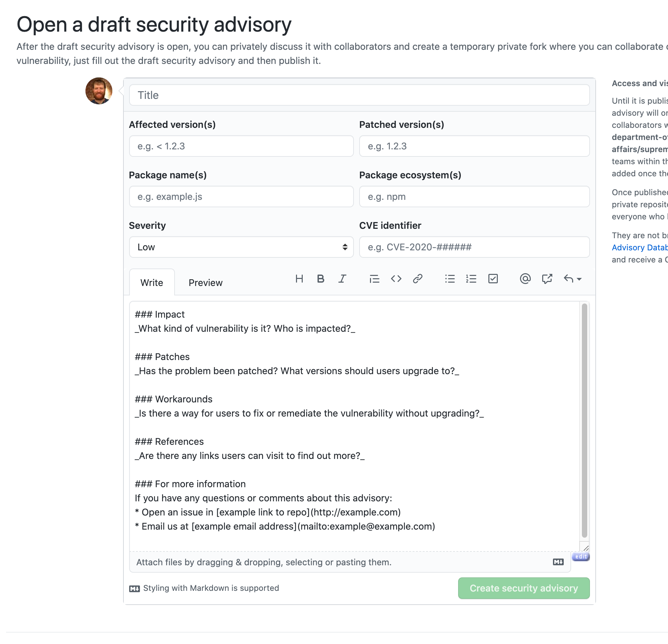The image size is (668, 644).
Task: Click the Mention user icon
Action: pyautogui.click(x=525, y=279)
